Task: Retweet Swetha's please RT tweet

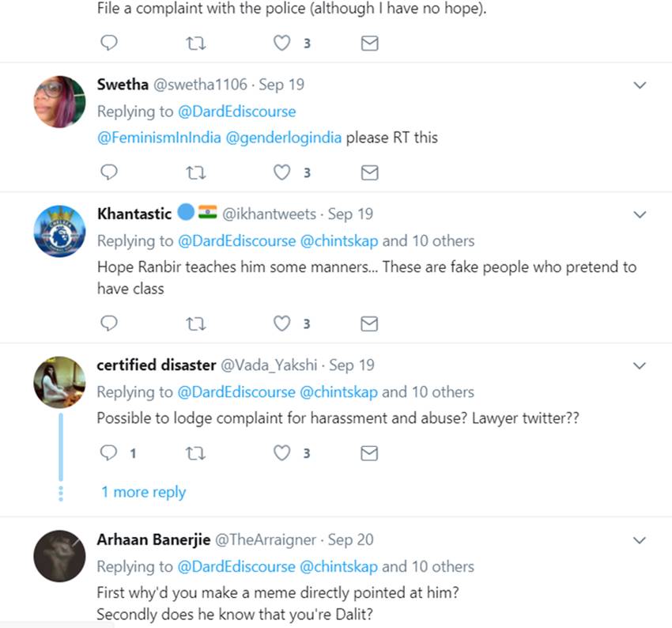Action: coord(194,172)
